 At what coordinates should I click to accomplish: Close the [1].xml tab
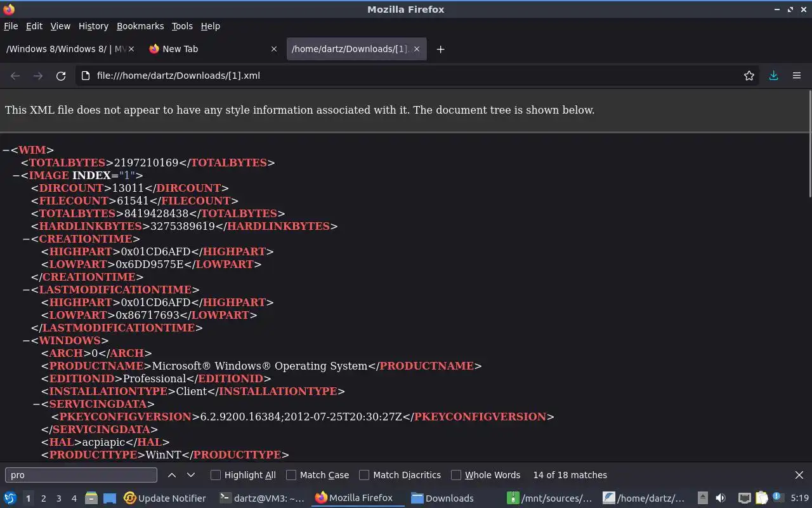[417, 49]
